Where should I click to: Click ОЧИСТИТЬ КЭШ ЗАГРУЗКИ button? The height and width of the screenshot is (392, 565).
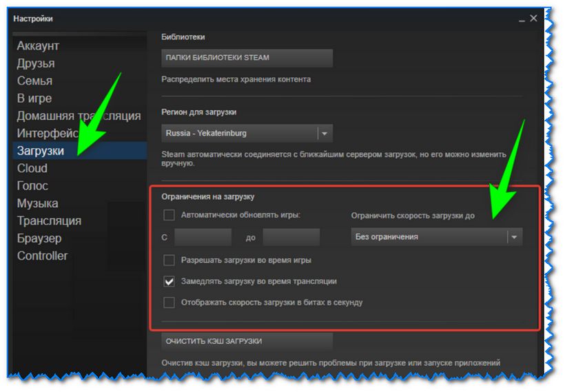(247, 341)
